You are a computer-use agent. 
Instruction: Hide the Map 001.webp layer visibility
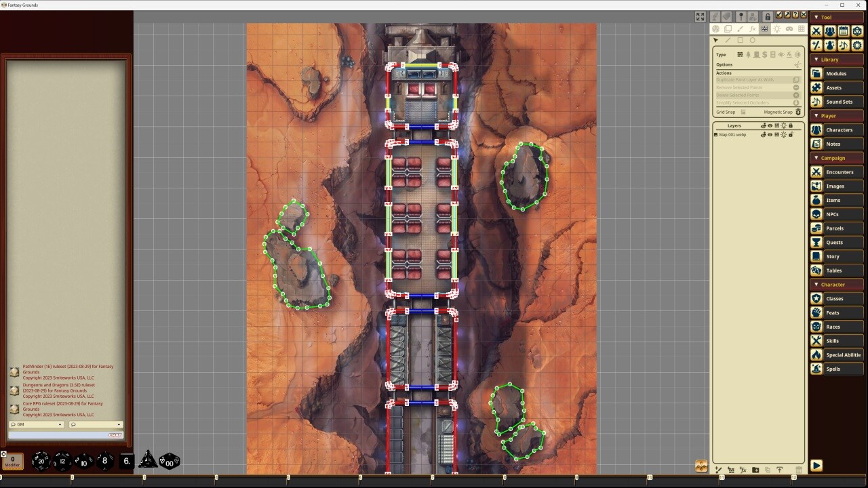770,135
